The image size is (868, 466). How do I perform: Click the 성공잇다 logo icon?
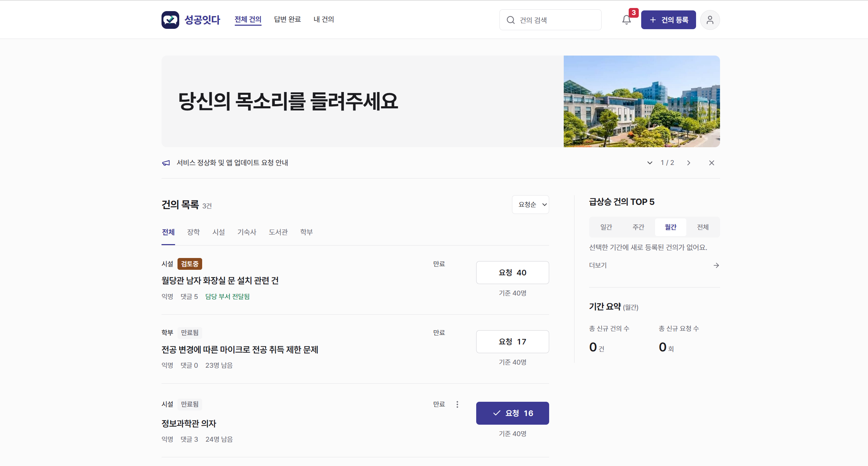point(170,20)
